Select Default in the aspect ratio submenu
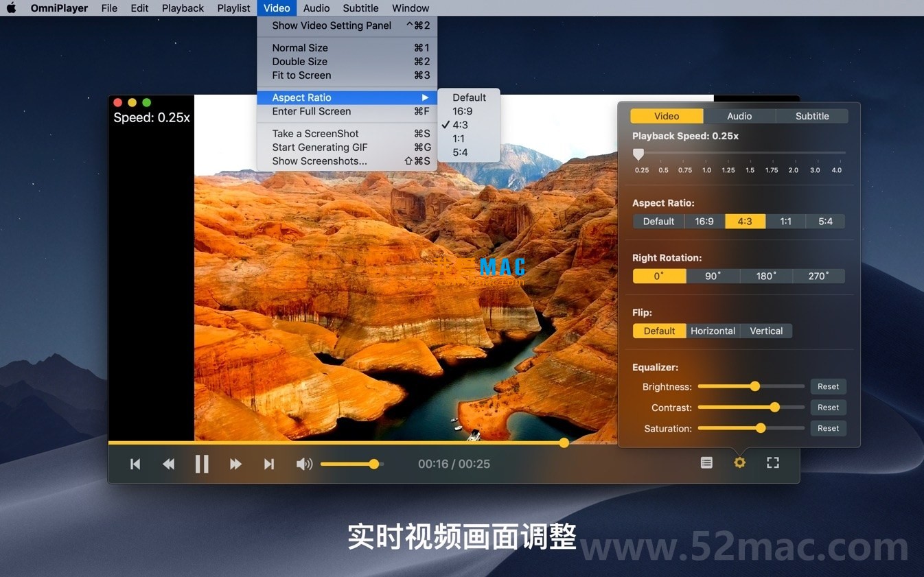Viewport: 924px width, 577px height. click(x=469, y=97)
